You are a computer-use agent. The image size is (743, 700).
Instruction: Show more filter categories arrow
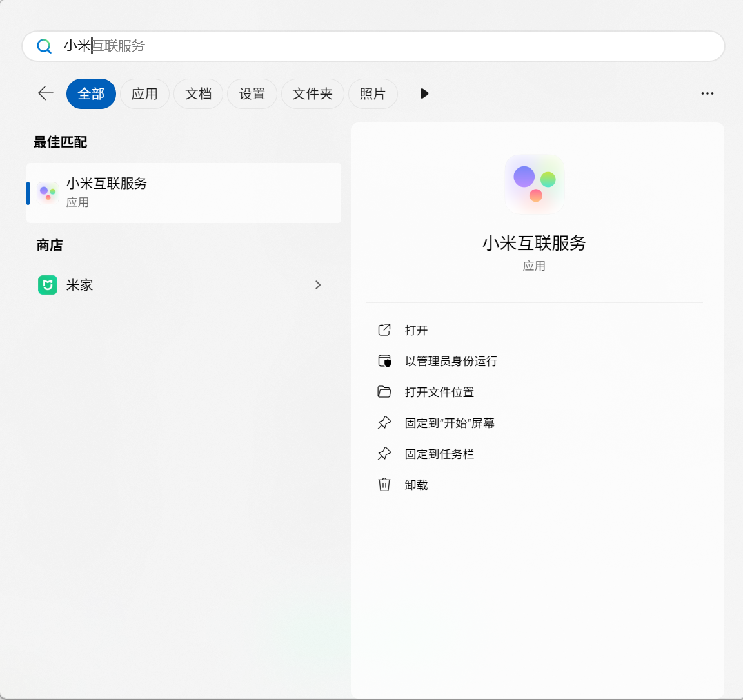(x=424, y=93)
